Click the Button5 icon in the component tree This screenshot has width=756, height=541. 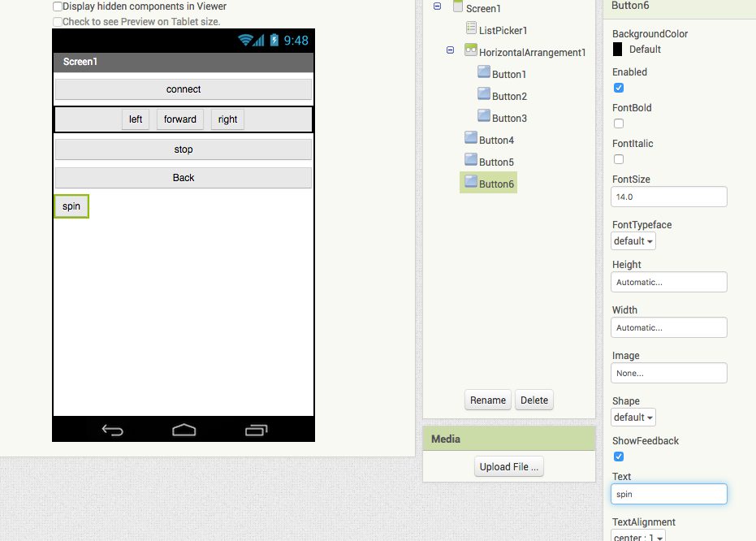click(471, 159)
